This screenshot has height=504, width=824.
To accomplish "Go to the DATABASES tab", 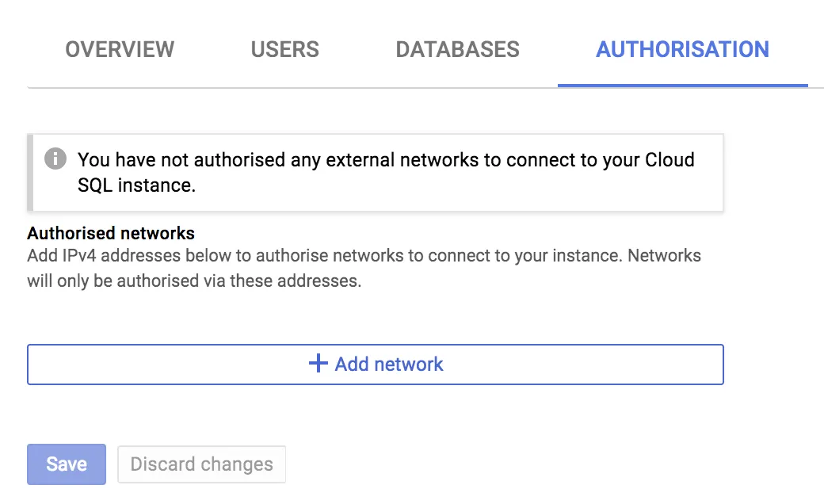I will (x=457, y=49).
